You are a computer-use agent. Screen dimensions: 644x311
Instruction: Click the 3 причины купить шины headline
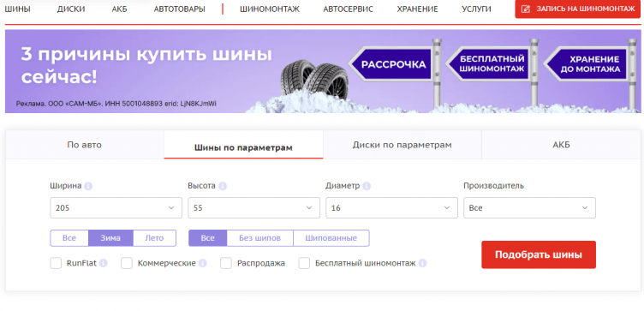coord(146,66)
